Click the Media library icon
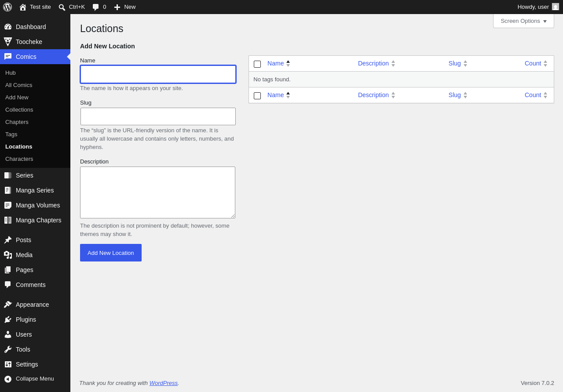Viewport: 563px width, 392px height. click(8, 255)
